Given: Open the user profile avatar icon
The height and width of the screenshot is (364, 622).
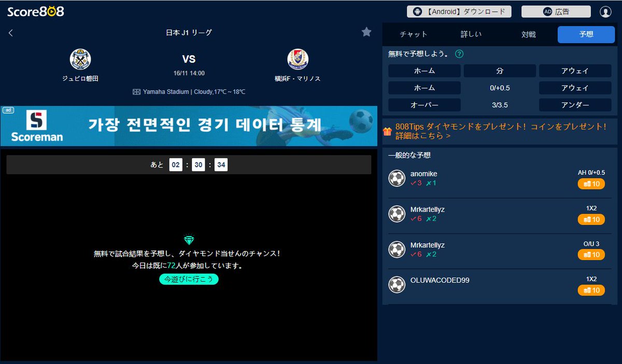Looking at the screenshot, I should [605, 11].
